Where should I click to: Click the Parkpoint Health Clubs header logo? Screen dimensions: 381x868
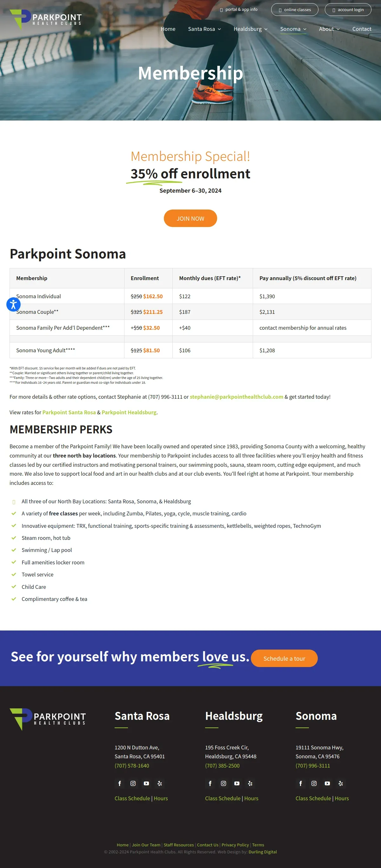(46, 19)
